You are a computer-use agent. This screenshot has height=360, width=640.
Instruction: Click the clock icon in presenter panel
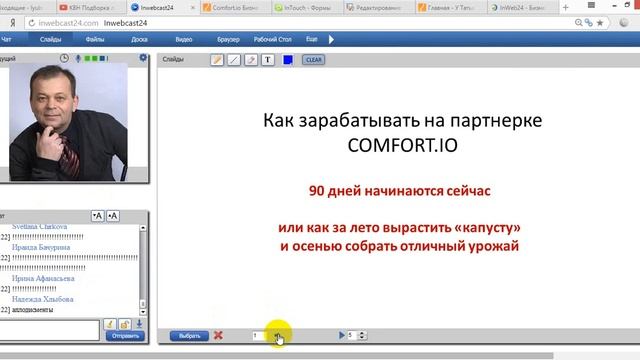pyautogui.click(x=64, y=58)
